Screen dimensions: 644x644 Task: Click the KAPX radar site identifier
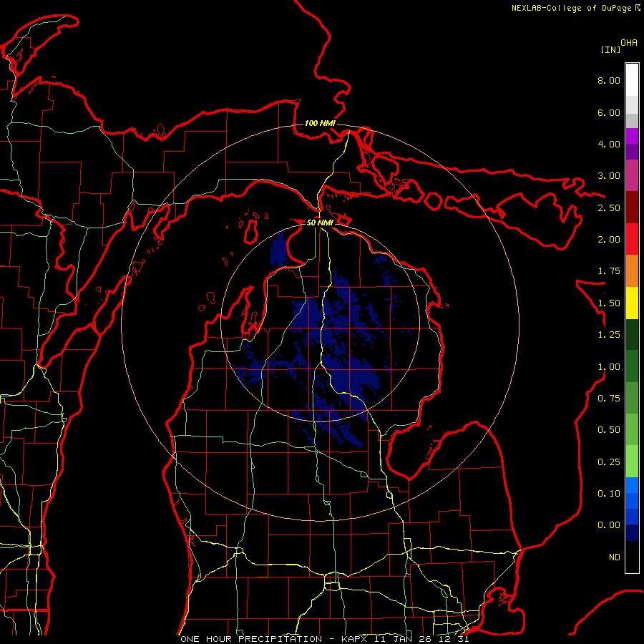(x=356, y=639)
